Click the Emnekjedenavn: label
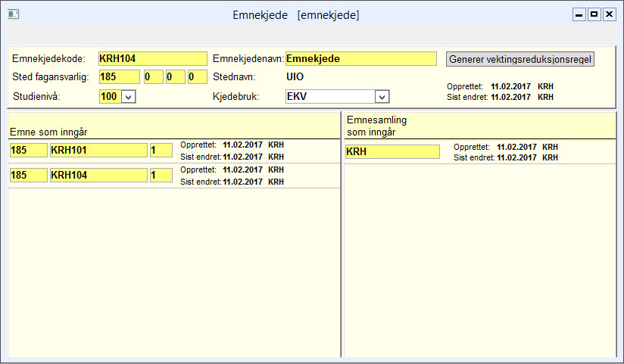The width and height of the screenshot is (624, 364). pyautogui.click(x=248, y=59)
